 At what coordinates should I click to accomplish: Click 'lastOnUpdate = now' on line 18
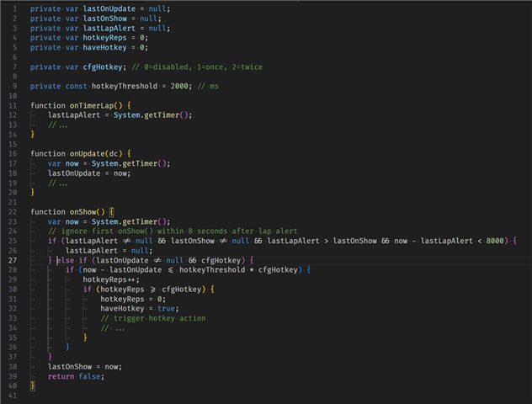point(88,173)
